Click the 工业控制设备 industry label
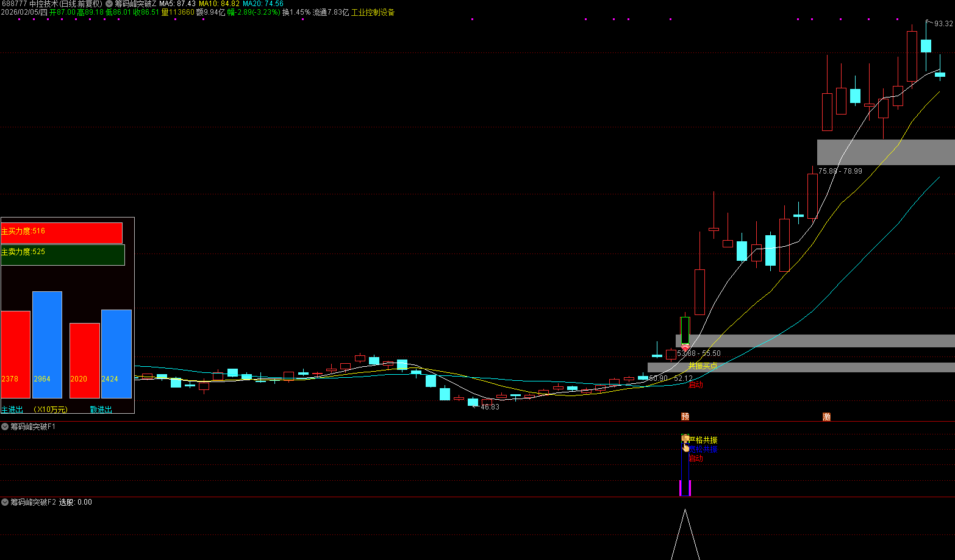955x560 pixels. coord(373,12)
